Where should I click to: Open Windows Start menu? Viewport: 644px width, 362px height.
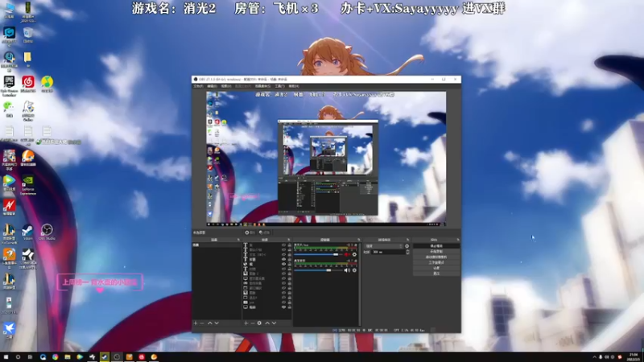click(x=6, y=357)
